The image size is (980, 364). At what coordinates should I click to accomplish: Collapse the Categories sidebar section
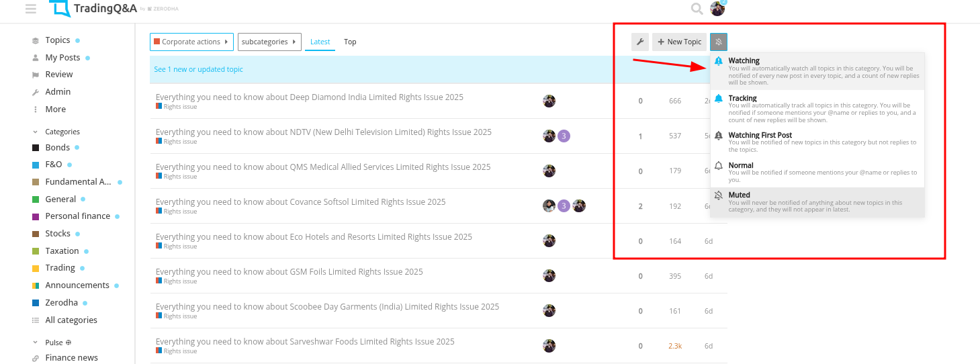pyautogui.click(x=36, y=132)
